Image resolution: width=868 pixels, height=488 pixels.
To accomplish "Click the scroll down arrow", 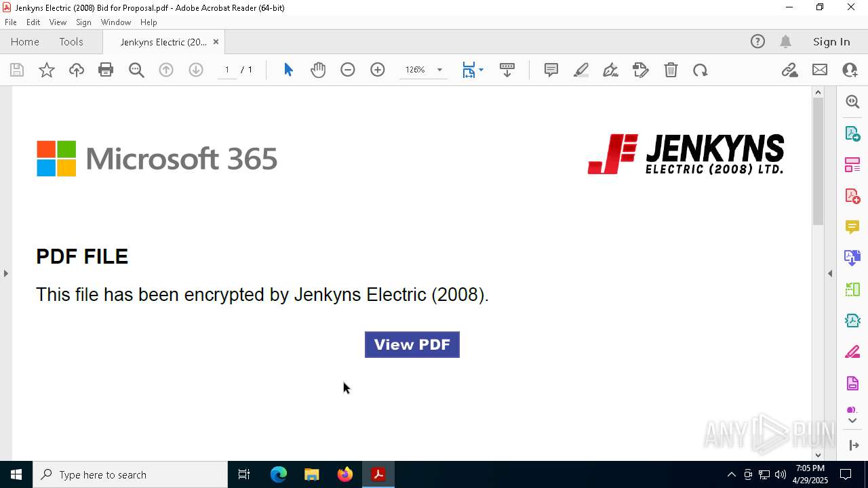I will tap(818, 455).
